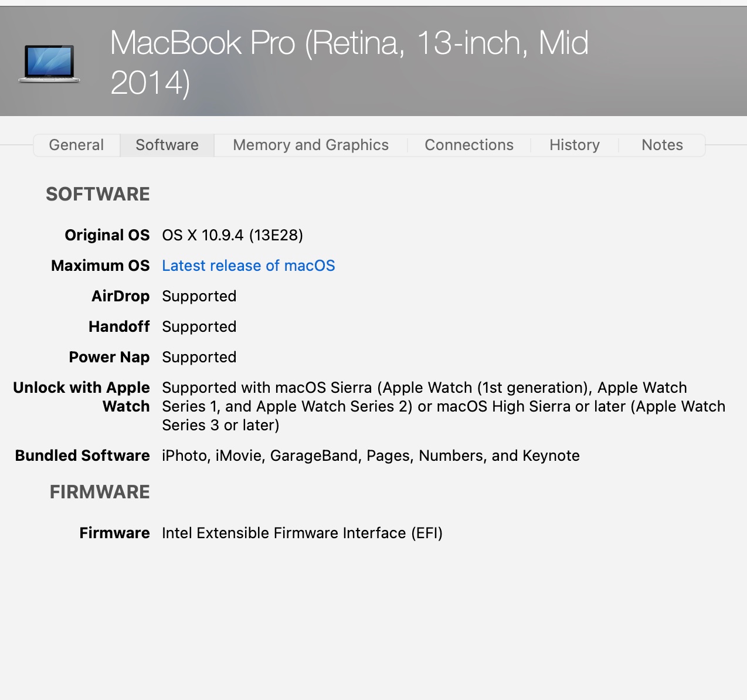Select the Software tab

pyautogui.click(x=167, y=145)
